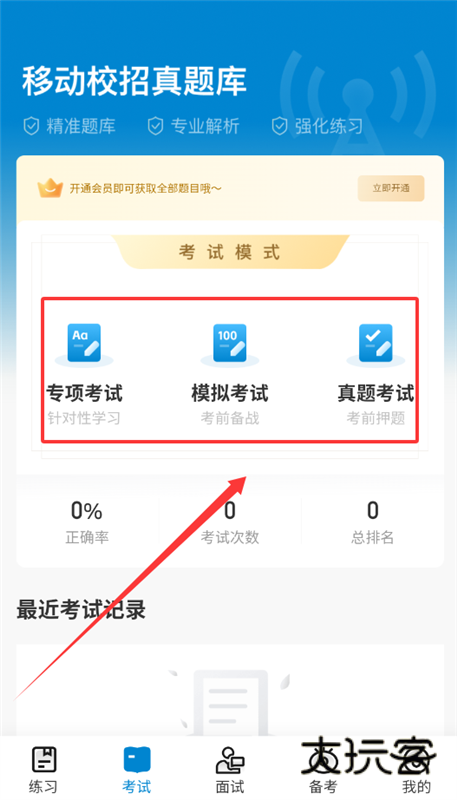Switch to the 备考 tab
The width and height of the screenshot is (457, 800).
click(322, 769)
